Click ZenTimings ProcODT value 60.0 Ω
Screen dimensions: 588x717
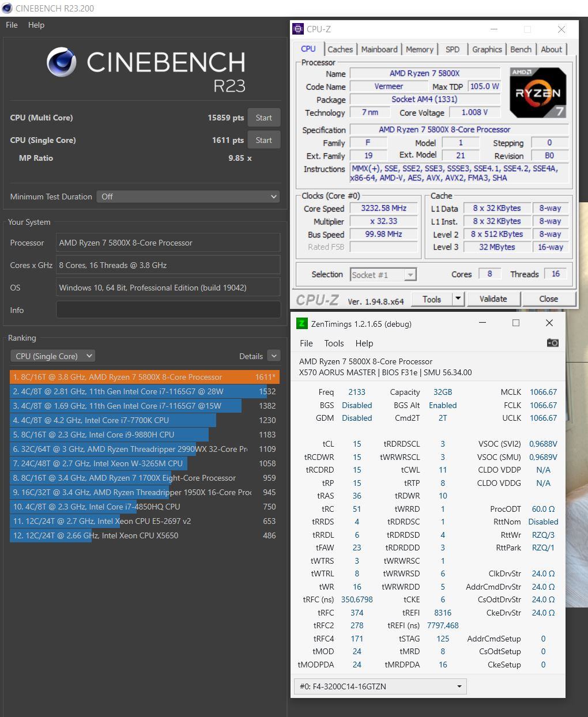[x=543, y=509]
